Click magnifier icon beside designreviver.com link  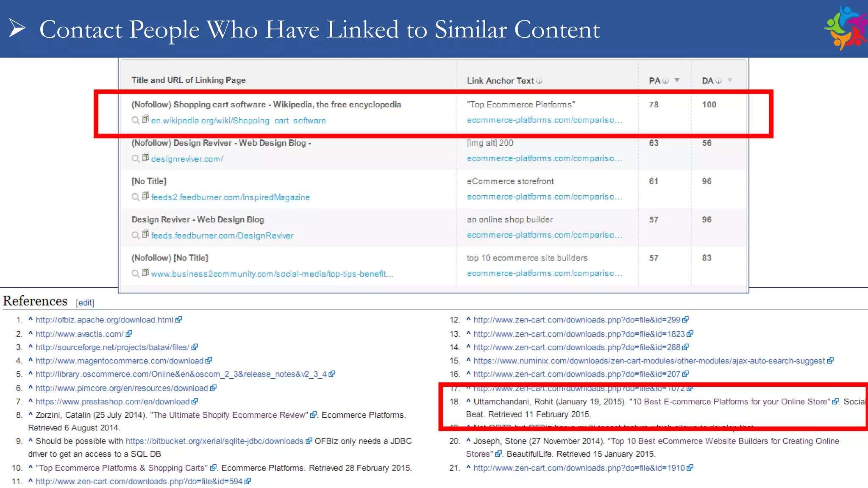click(x=136, y=159)
